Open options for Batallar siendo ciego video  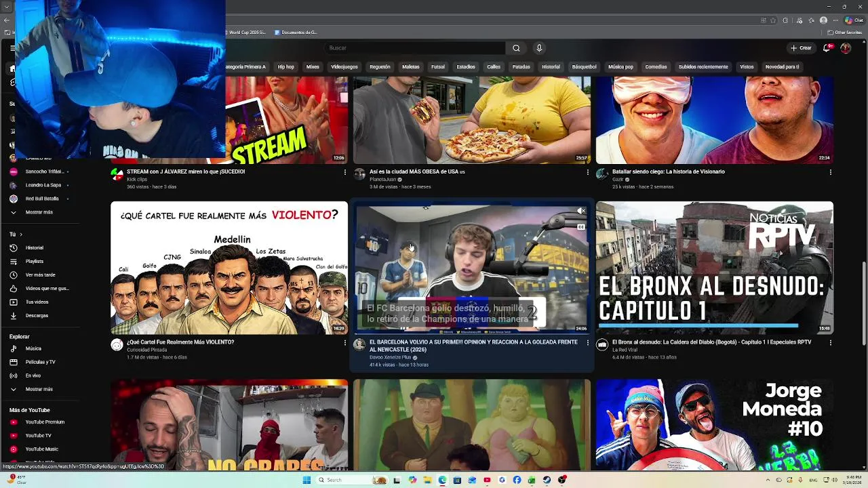pos(830,172)
